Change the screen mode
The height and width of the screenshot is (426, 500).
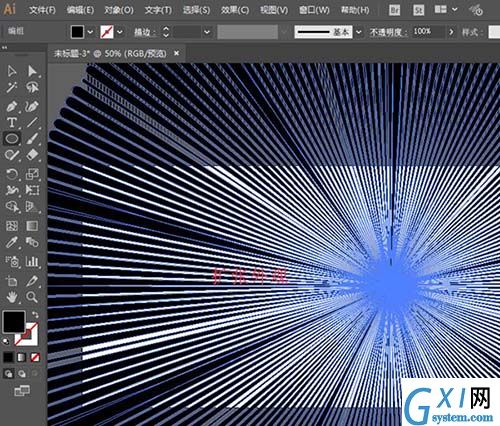(22, 390)
